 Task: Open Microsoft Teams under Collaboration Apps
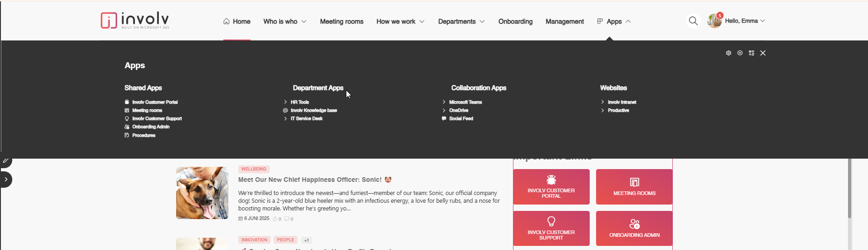coord(465,102)
